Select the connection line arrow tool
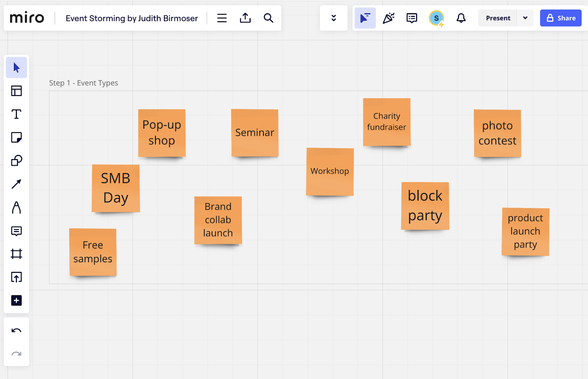This screenshot has width=588, height=379. click(16, 184)
